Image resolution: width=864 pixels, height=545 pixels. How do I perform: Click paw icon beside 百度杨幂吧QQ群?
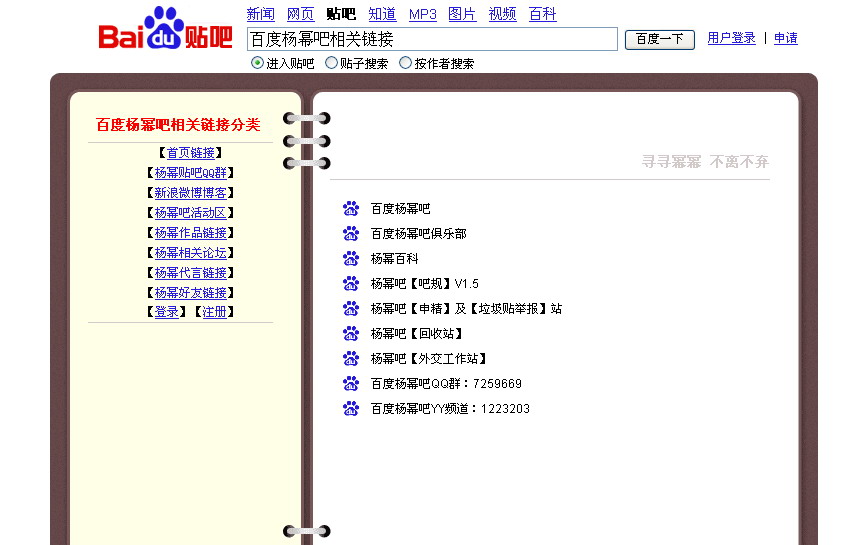(351, 384)
